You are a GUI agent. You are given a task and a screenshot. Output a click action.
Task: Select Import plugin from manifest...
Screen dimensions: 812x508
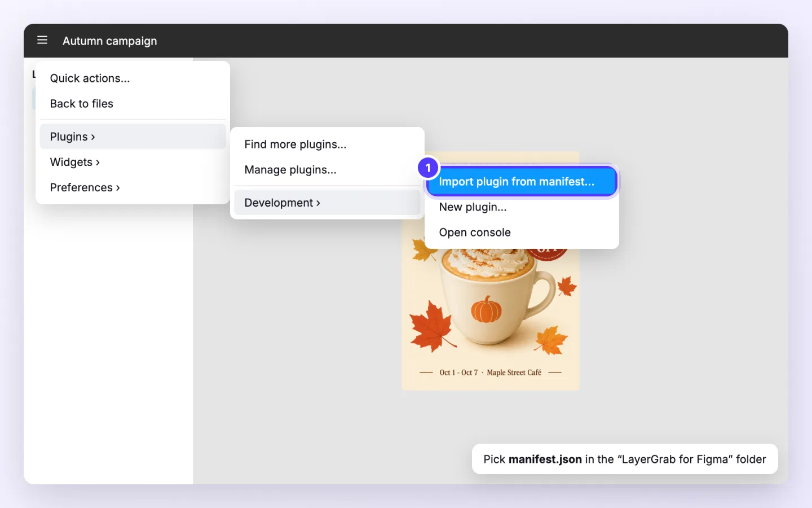[x=522, y=182]
